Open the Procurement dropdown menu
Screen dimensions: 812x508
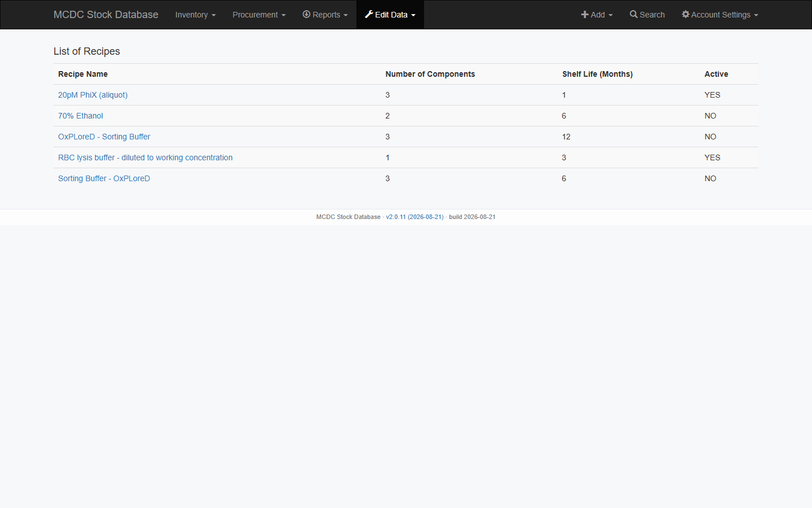point(259,15)
